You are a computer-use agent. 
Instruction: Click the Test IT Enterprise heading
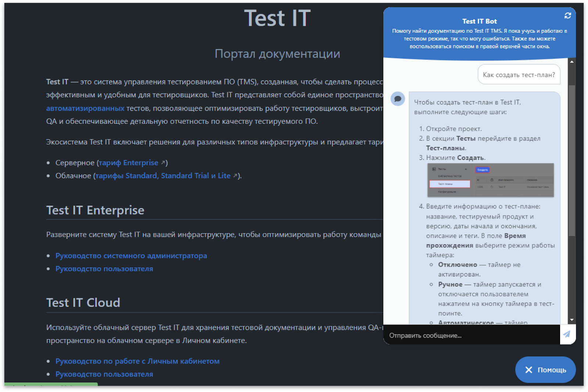pos(95,210)
